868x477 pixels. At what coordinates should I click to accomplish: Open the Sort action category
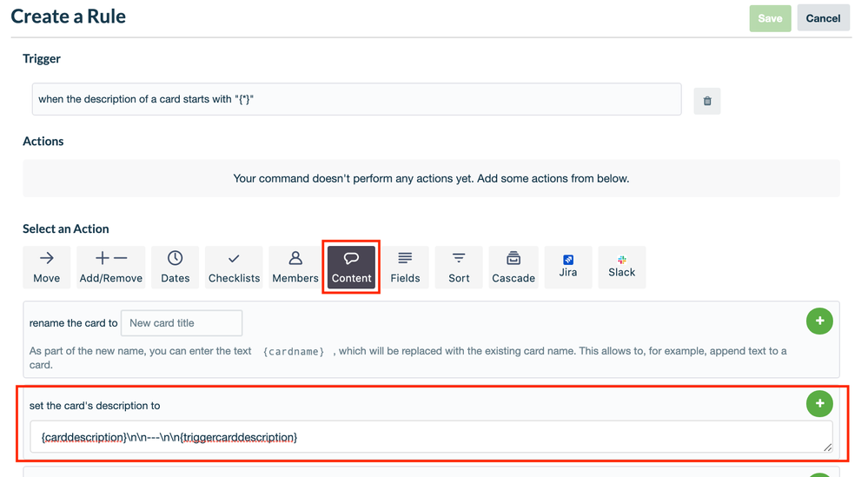(x=459, y=268)
